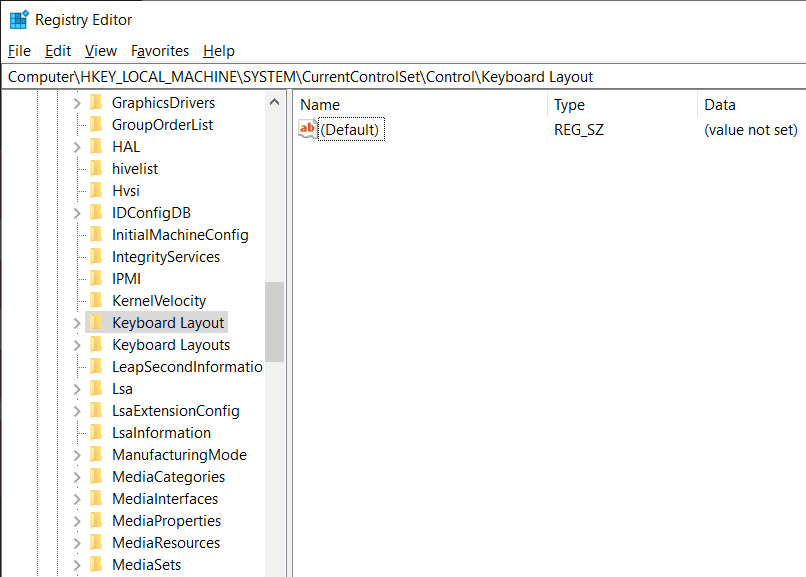Viewport: 806px width, 577px height.
Task: Click the HAL folder icon
Action: coord(96,147)
